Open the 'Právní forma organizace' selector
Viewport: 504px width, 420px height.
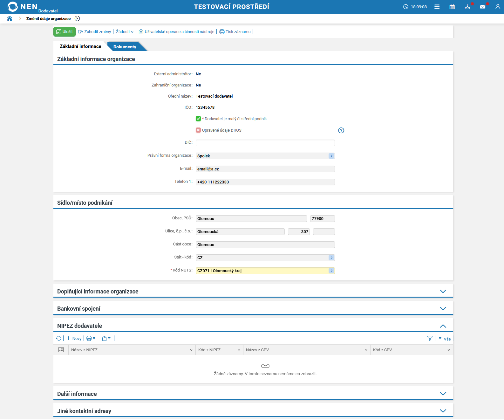click(x=331, y=156)
